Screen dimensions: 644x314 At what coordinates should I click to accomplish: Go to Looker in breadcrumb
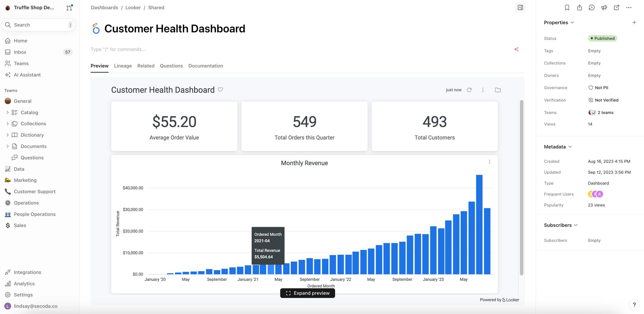coord(133,8)
